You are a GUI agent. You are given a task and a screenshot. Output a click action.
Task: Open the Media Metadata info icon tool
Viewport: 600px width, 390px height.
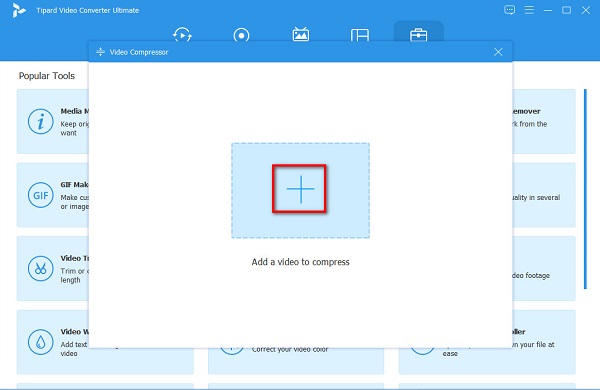pos(40,121)
